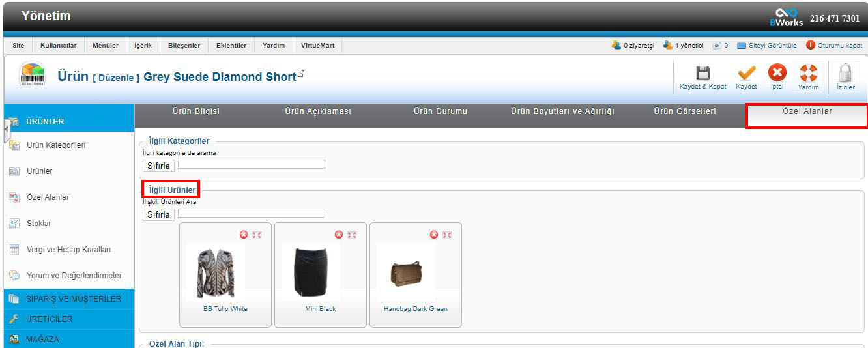The height and width of the screenshot is (348, 868).
Task: Click the product barcode box icon
Action: click(x=33, y=75)
